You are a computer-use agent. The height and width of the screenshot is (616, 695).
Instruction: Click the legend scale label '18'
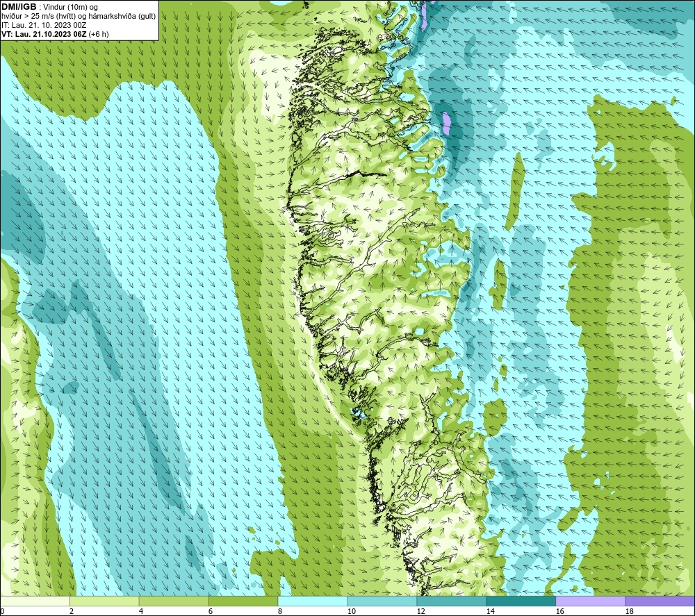pyautogui.click(x=630, y=612)
